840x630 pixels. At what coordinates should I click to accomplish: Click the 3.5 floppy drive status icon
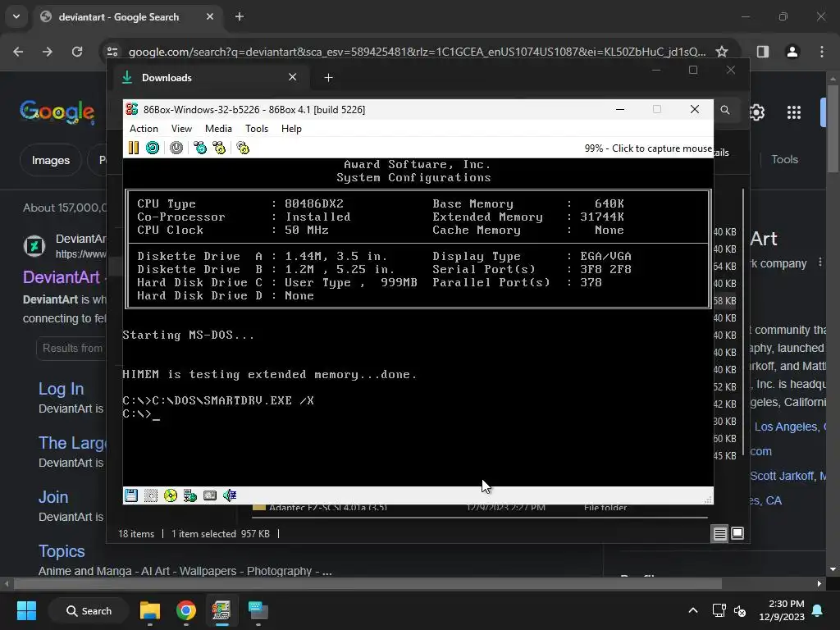[x=131, y=495]
